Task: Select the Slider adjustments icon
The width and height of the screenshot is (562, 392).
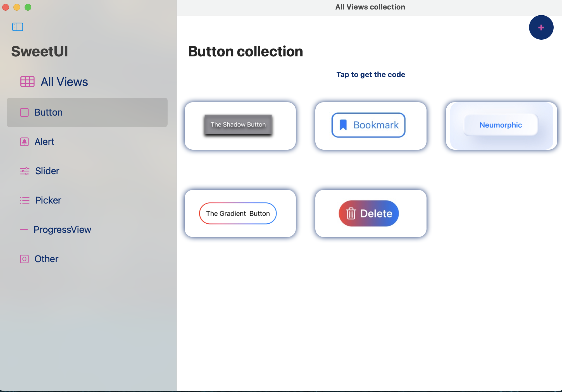Action: pyautogui.click(x=25, y=171)
